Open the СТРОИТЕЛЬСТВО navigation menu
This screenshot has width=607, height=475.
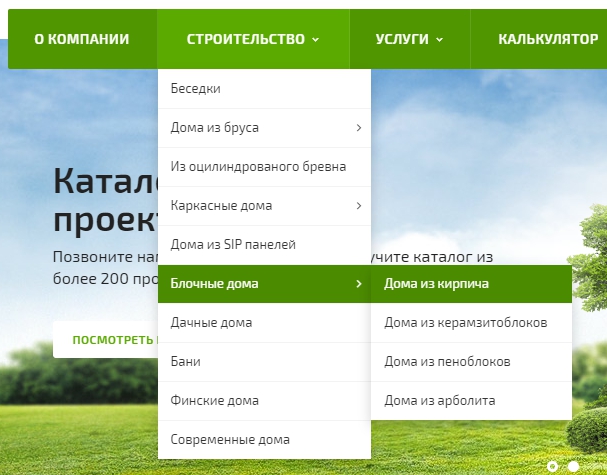pos(253,39)
